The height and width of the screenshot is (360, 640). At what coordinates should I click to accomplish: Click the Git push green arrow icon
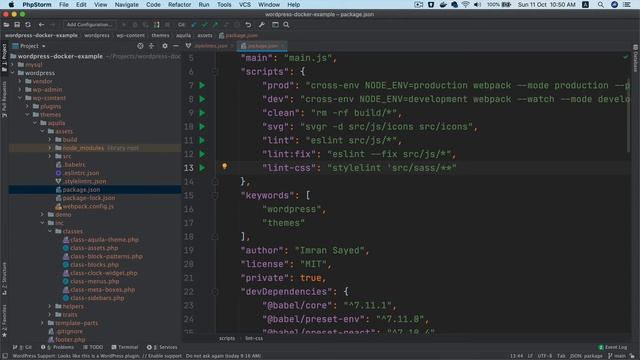click(x=215, y=25)
